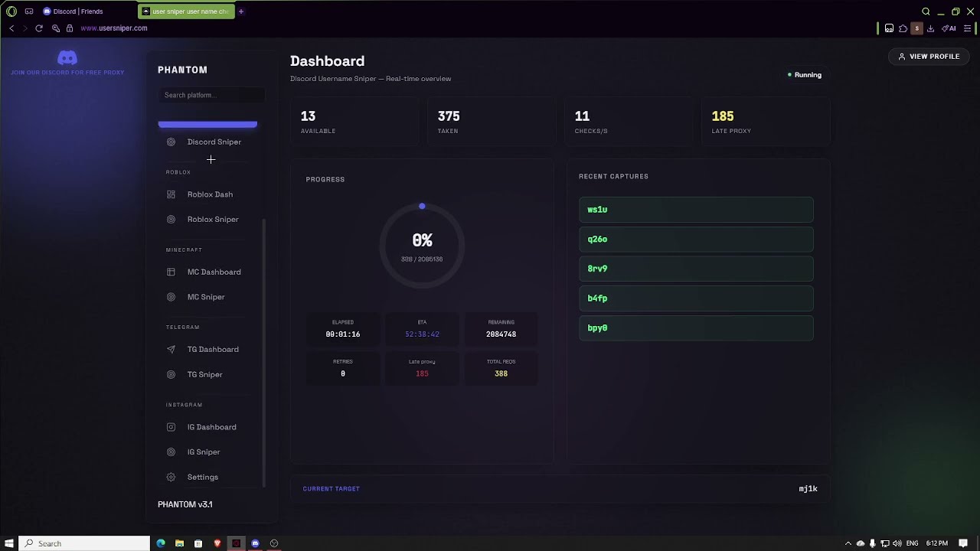Click the 375 Taken stat card
This screenshot has width=980, height=551.
point(492,122)
